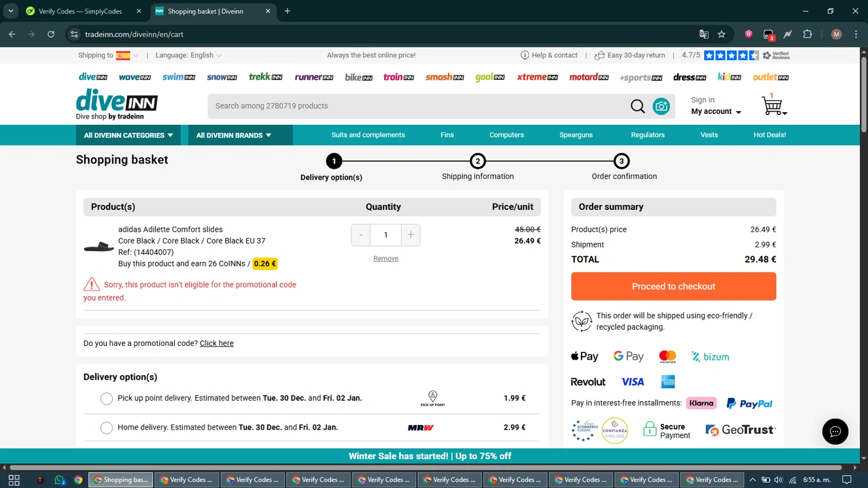Click here to enter a promotional code

[x=216, y=343]
